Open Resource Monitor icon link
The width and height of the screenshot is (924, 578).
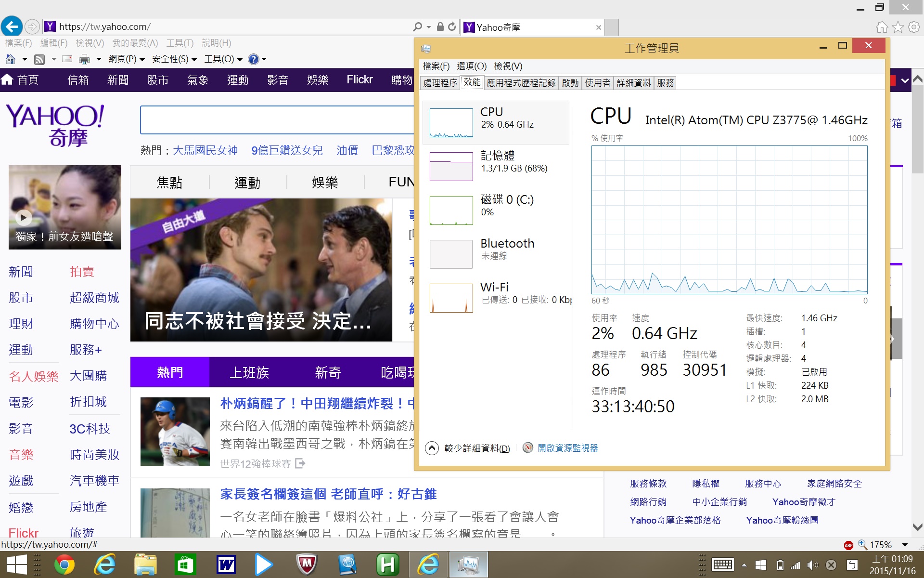coord(528,447)
